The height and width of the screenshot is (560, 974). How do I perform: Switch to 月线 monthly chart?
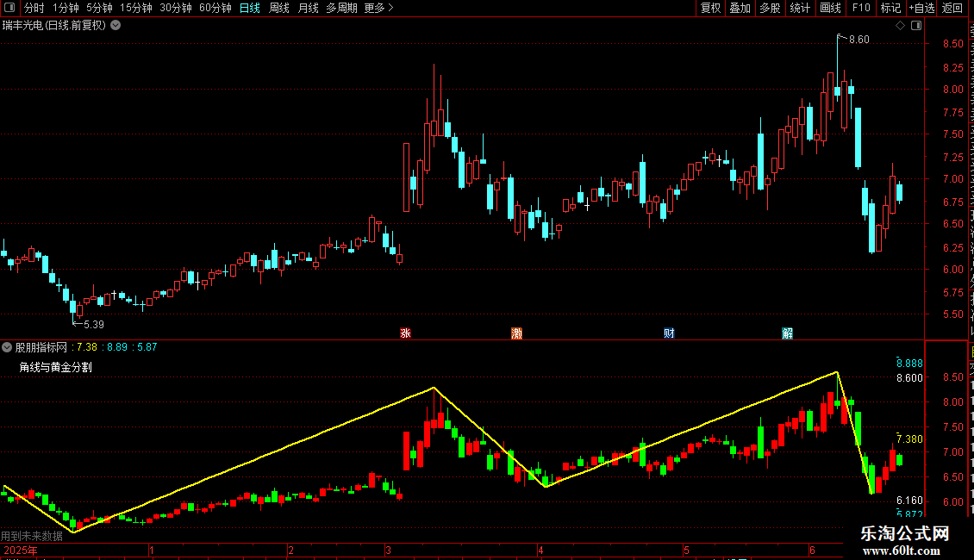pos(308,8)
